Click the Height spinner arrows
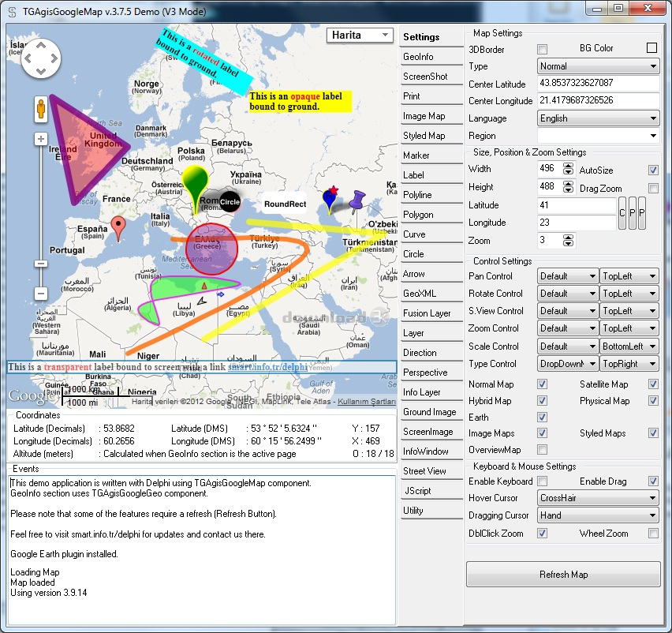The image size is (672, 633). pyautogui.click(x=568, y=187)
